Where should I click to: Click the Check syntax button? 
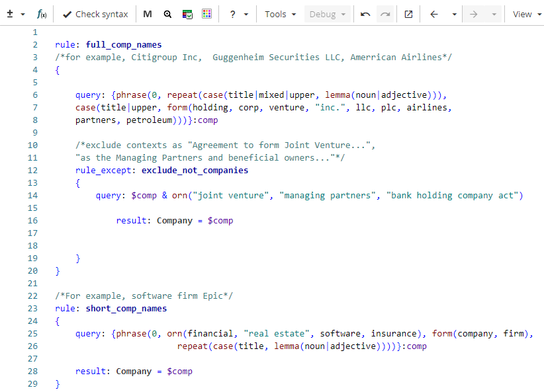click(x=95, y=14)
